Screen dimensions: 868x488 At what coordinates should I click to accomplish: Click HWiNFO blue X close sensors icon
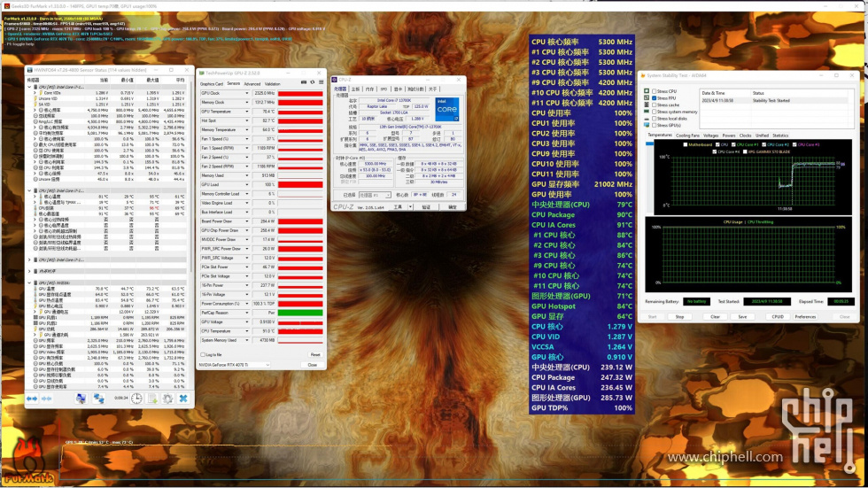[x=183, y=399]
